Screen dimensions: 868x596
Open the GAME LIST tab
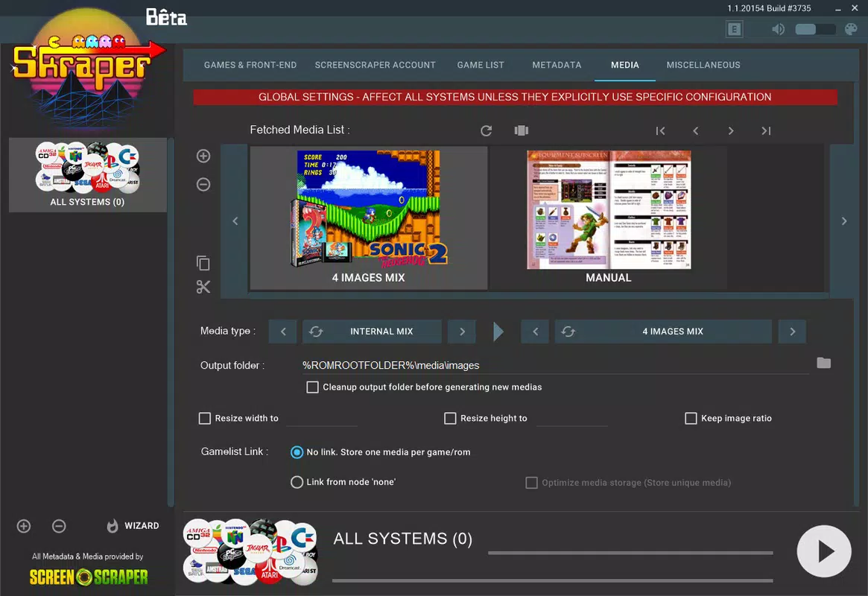point(481,65)
